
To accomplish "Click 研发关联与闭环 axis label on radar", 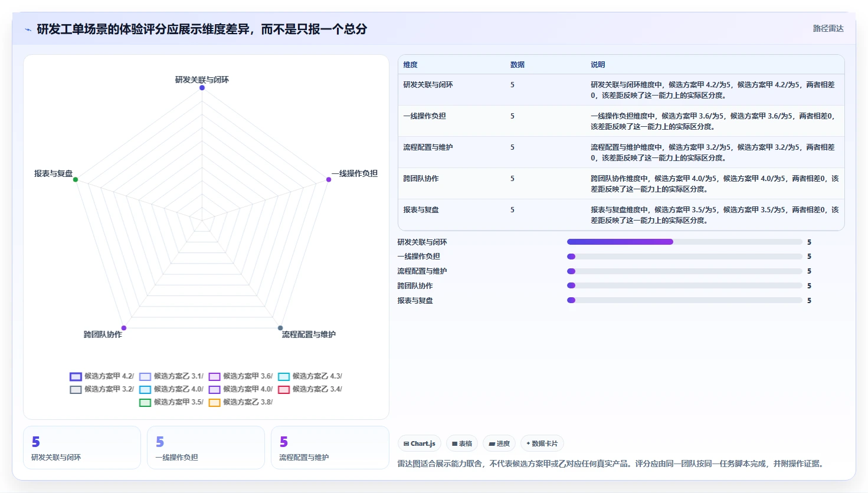I will [202, 80].
